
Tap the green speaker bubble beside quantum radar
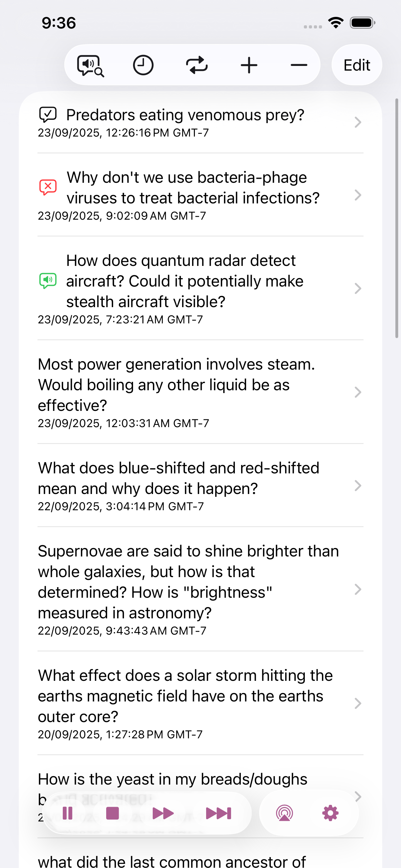48,281
